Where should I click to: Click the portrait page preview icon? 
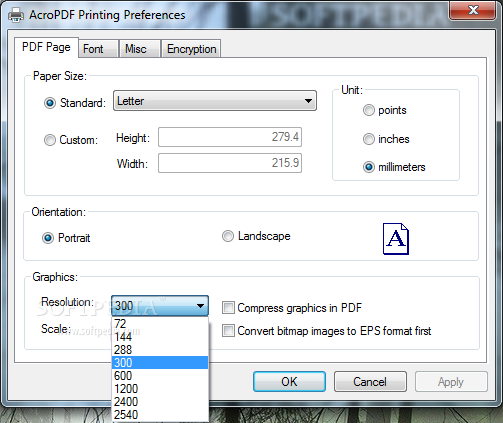[x=396, y=239]
